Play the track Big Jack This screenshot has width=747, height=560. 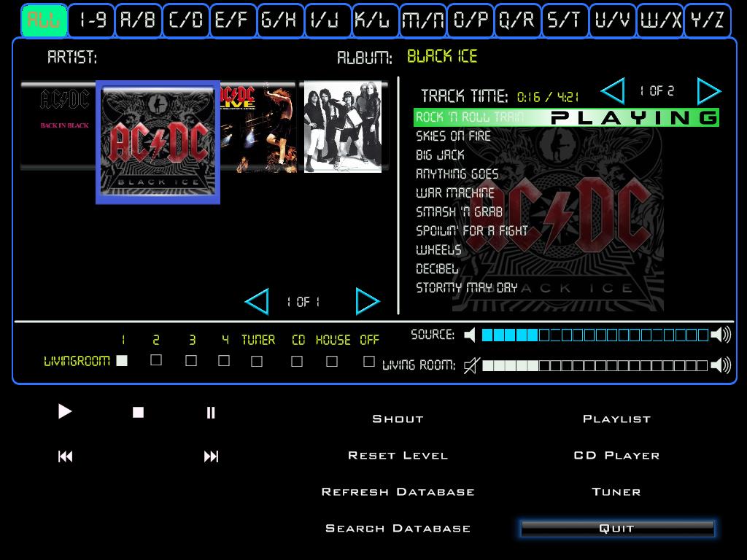(440, 155)
